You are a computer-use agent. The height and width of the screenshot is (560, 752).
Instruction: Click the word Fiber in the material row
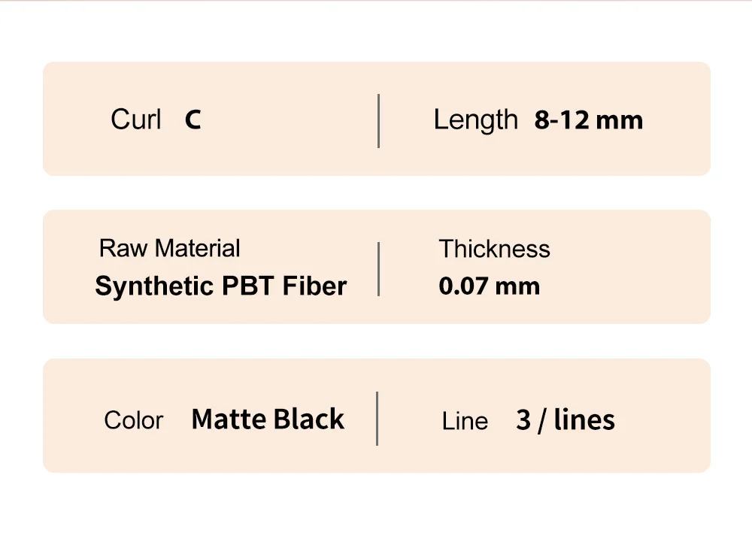314,286
